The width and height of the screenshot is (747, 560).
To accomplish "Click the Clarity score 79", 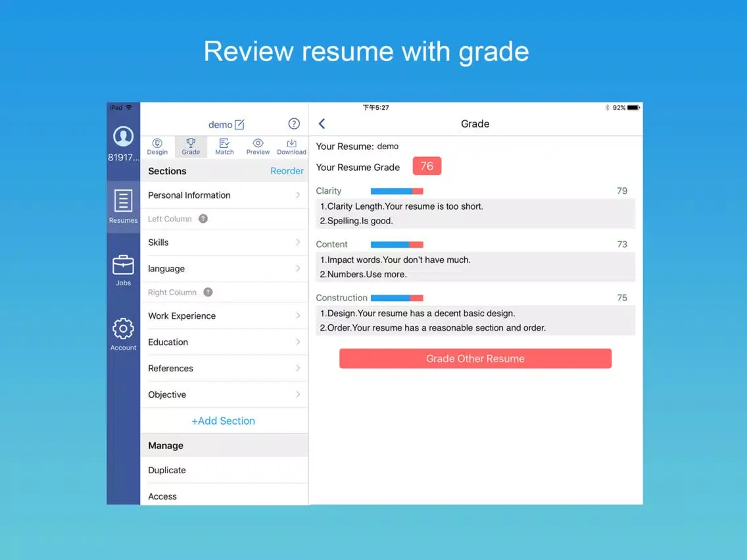I will coord(621,191).
